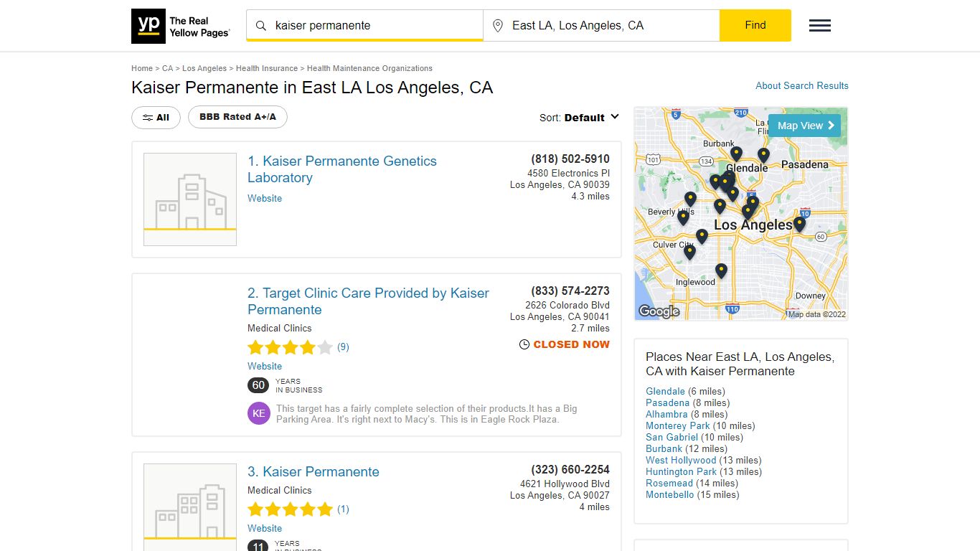
Task: Go to Health Insurance breadcrumb
Action: pyautogui.click(x=267, y=68)
